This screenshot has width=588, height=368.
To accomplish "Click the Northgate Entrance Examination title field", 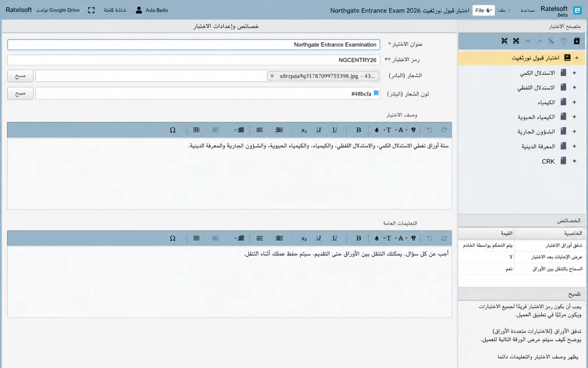I will [x=194, y=45].
